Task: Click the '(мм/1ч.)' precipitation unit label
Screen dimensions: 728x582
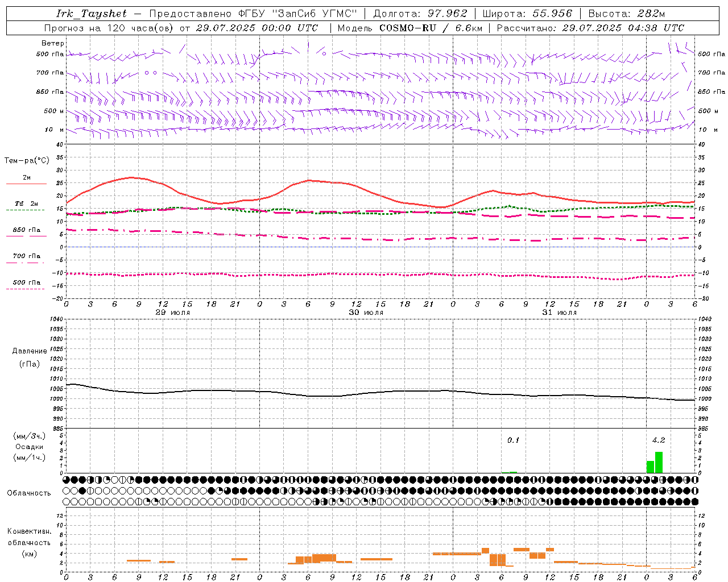Action: (30, 458)
